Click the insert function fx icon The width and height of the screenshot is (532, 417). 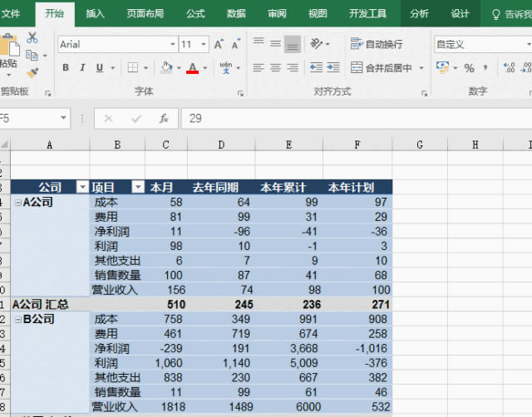coord(165,119)
